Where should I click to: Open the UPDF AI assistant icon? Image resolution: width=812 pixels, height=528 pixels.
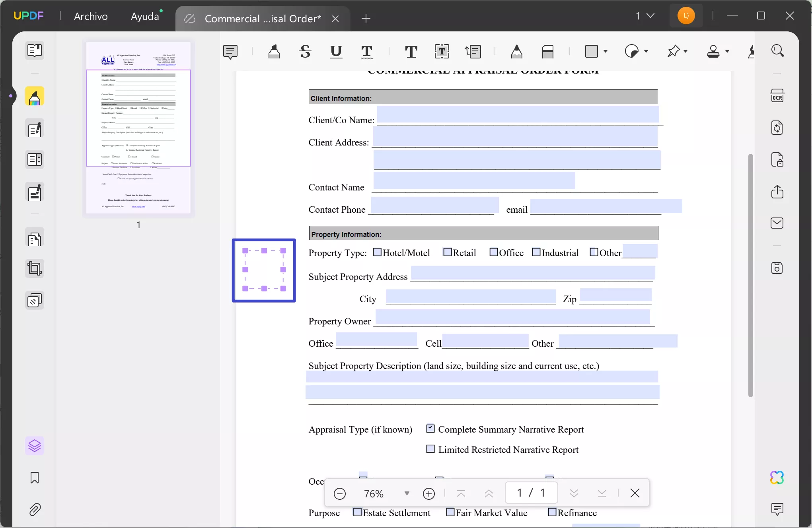tap(777, 478)
